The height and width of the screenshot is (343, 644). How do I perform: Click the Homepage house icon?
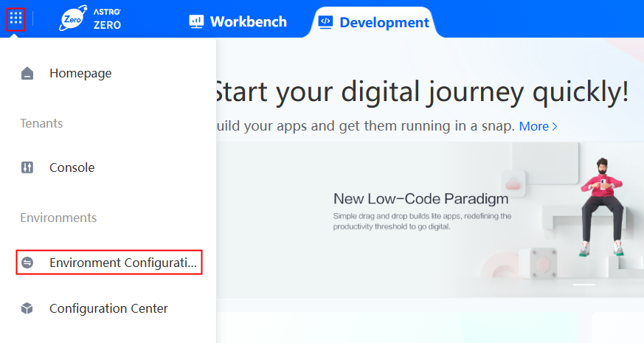pyautogui.click(x=27, y=73)
